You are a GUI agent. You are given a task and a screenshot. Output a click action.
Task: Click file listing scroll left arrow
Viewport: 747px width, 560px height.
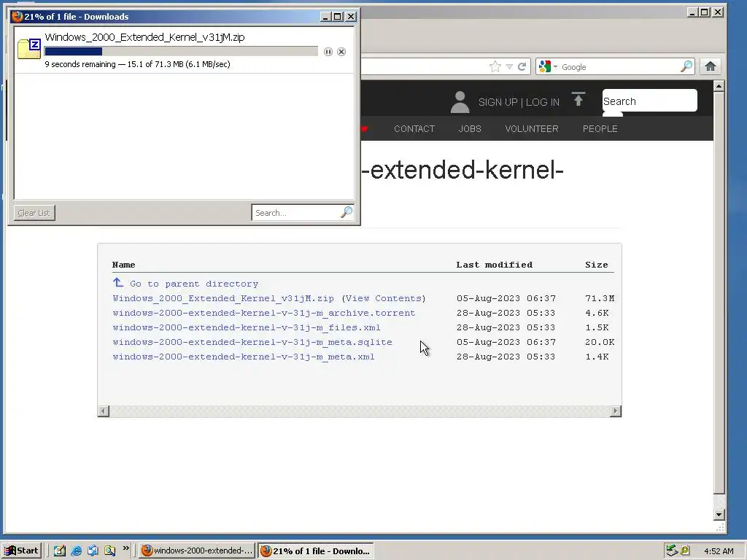point(104,411)
